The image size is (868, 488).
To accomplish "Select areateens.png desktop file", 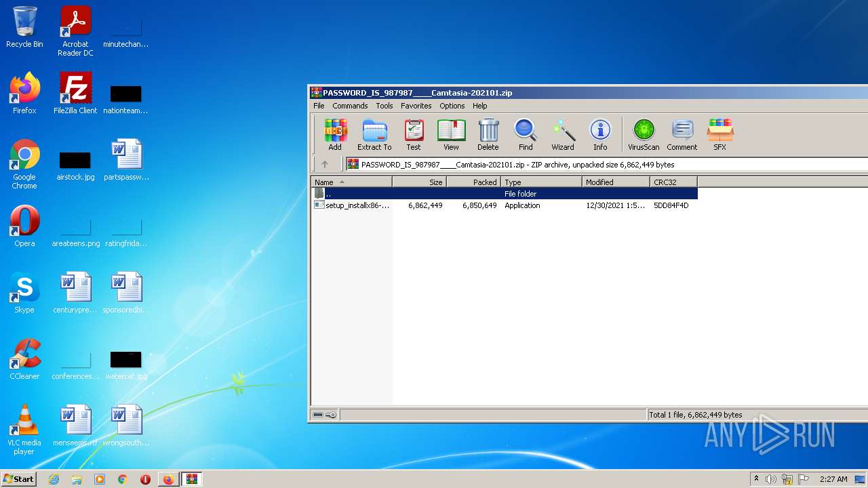I will pos(75,232).
